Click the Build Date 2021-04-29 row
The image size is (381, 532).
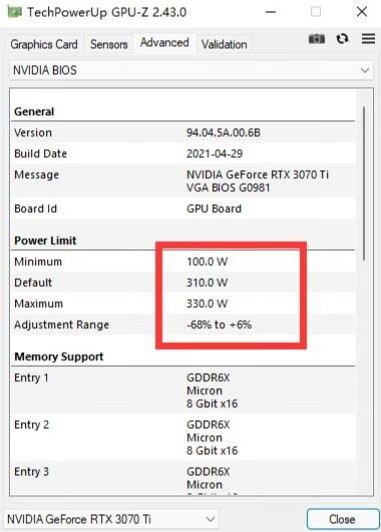pos(183,154)
